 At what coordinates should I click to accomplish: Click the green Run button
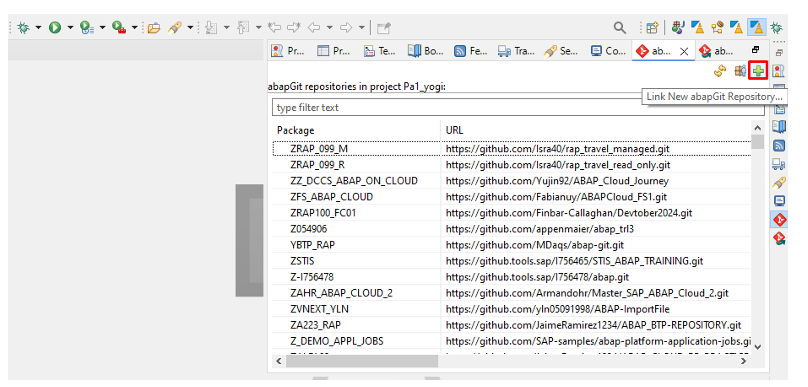[55, 27]
